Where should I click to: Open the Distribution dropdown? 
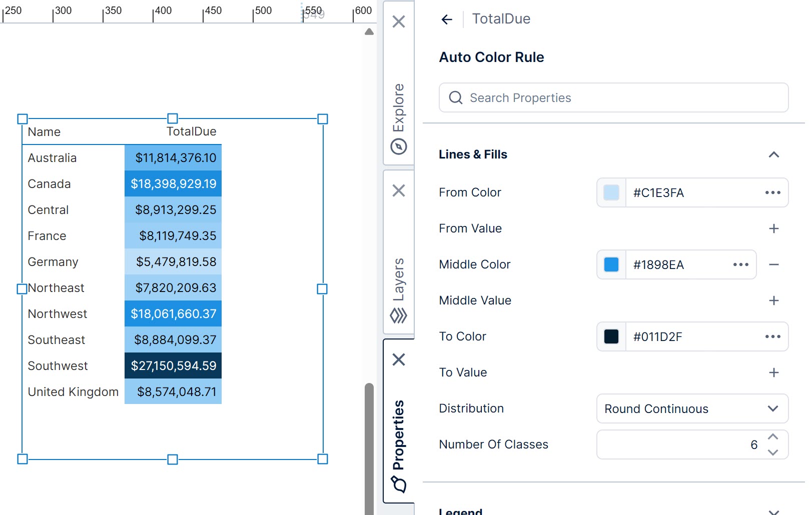[692, 408]
